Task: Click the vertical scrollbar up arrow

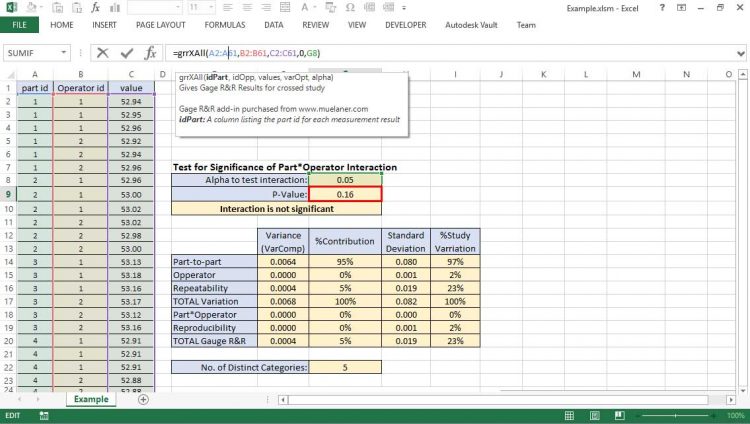Action: click(x=742, y=75)
